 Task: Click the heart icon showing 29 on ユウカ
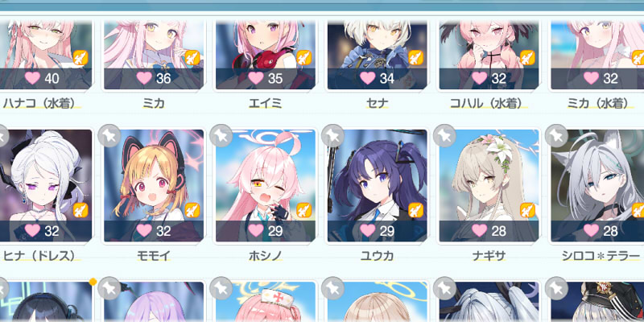(x=368, y=230)
